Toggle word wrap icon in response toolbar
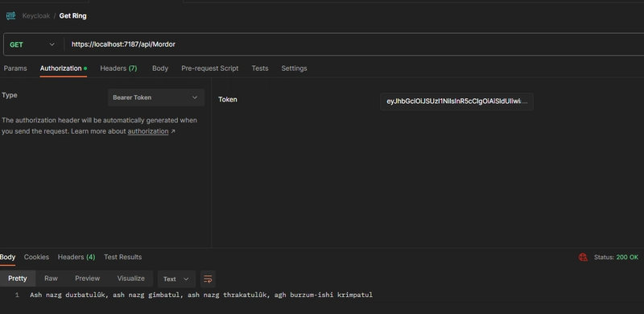Image resolution: width=644 pixels, height=314 pixels. click(x=208, y=279)
